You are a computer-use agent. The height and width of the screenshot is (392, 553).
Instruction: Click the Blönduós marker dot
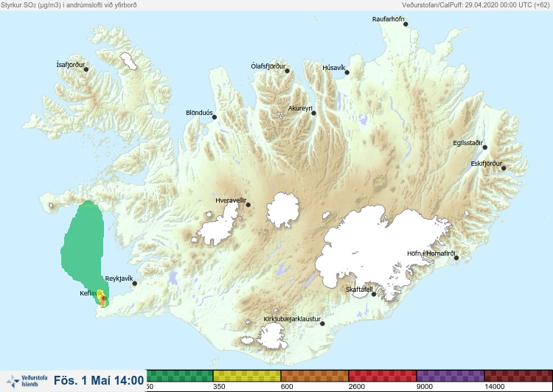(x=214, y=117)
